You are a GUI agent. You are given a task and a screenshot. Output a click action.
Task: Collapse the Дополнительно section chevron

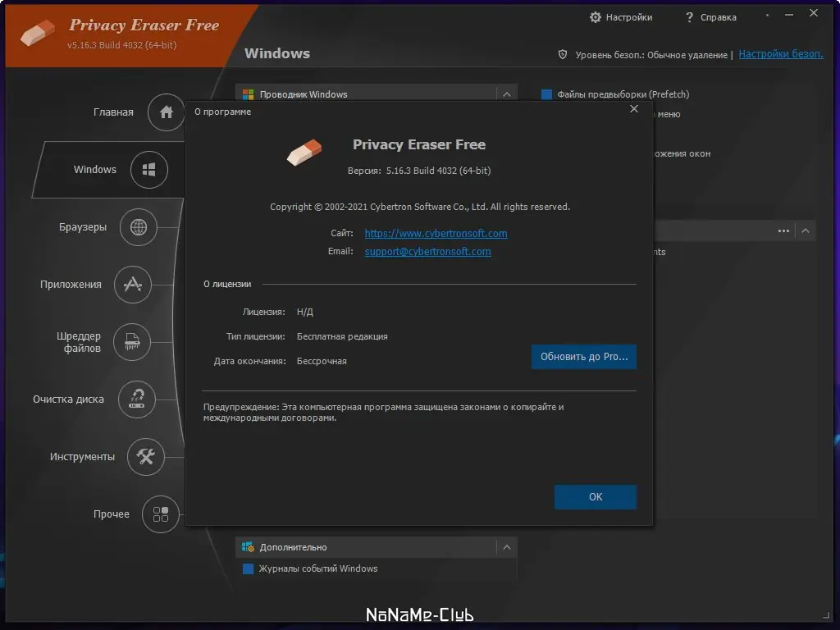coord(506,547)
